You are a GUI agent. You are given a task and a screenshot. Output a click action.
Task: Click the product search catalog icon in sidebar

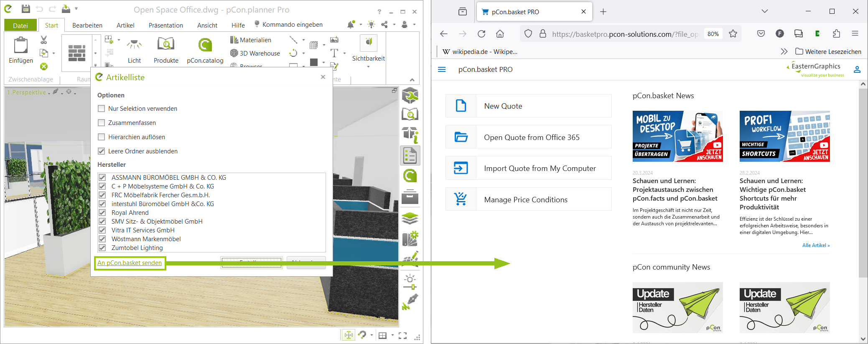coord(410,114)
